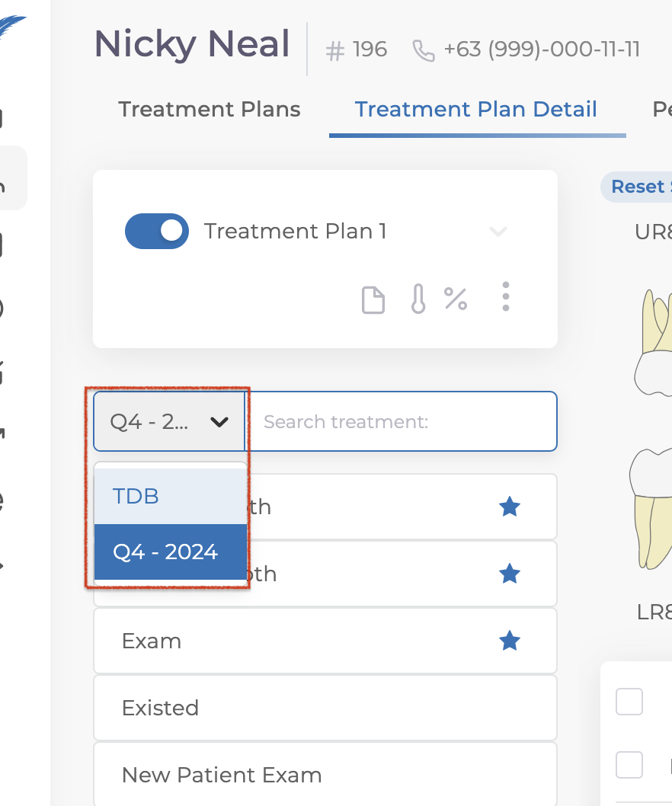
Task: Click the percent discount icon
Action: 456,298
